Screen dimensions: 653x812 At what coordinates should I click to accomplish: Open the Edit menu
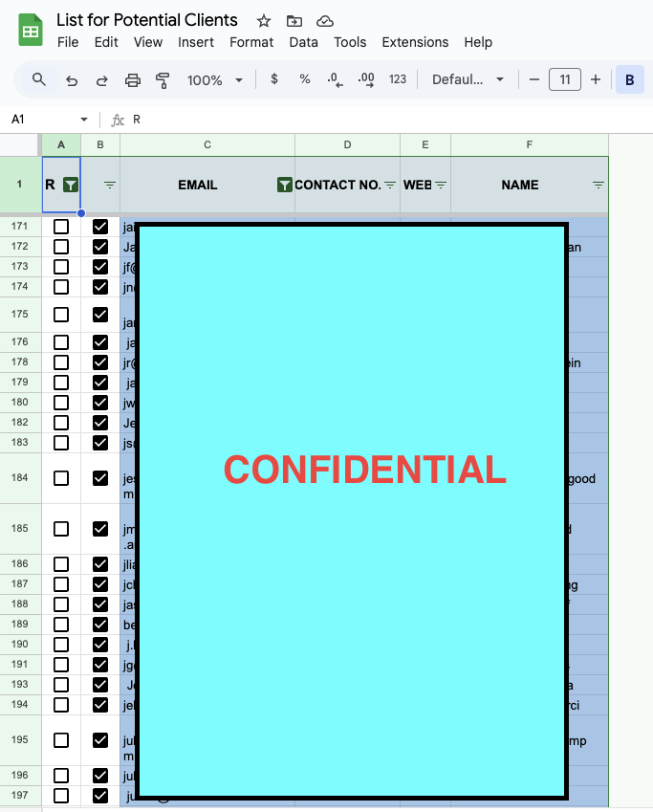[106, 42]
